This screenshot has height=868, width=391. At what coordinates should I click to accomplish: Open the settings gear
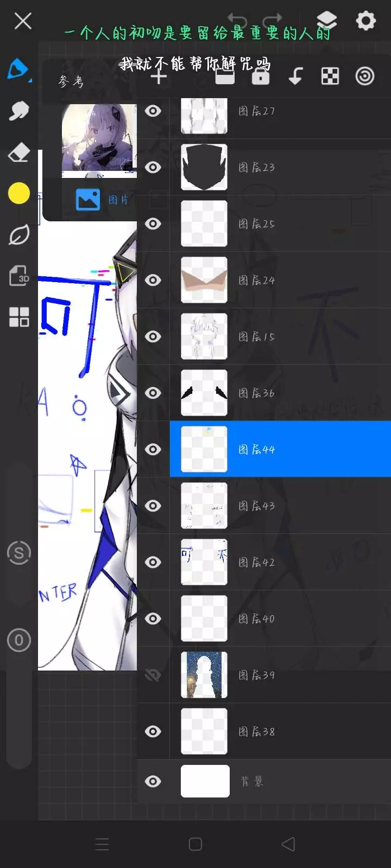[x=366, y=21]
